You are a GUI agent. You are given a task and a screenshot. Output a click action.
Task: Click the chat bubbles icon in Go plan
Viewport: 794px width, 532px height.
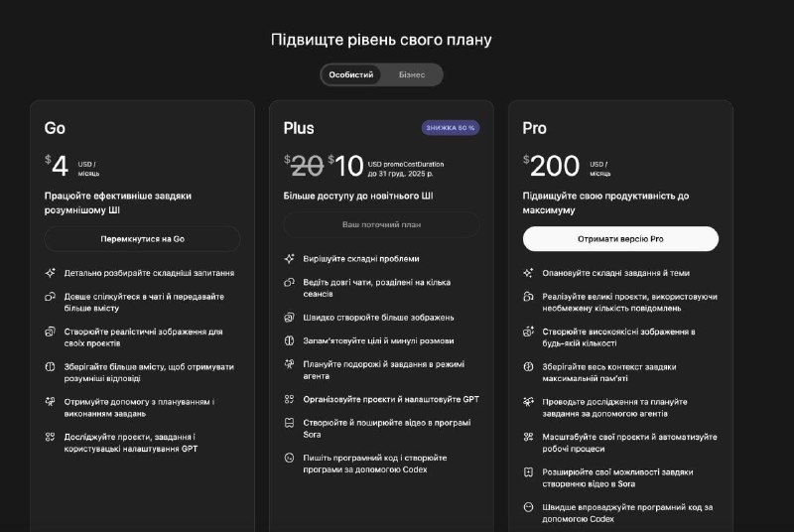(50, 297)
